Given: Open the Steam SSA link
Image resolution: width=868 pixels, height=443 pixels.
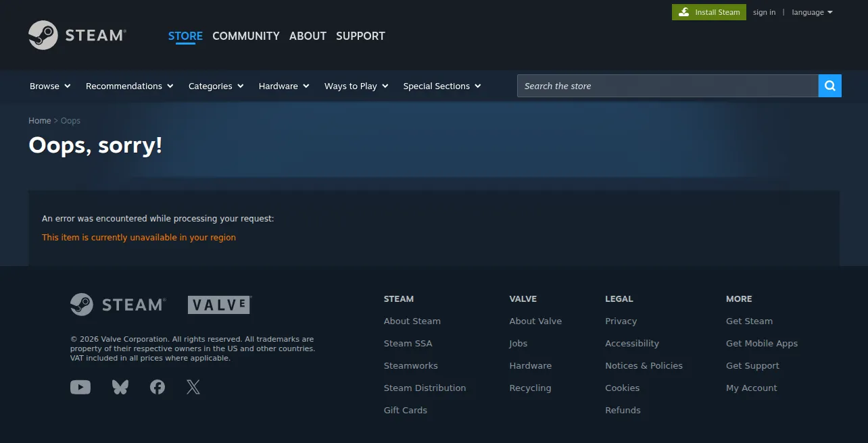Looking at the screenshot, I should [408, 343].
